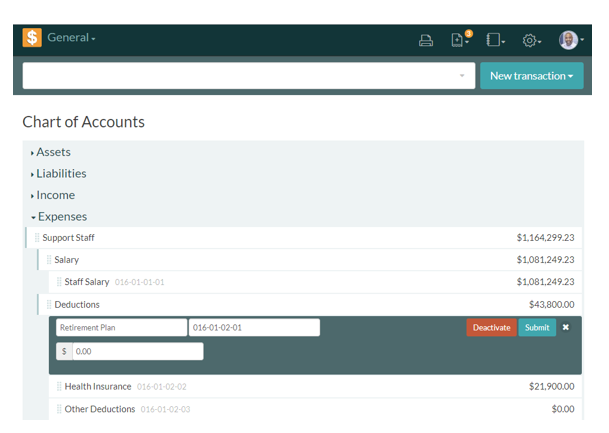Open the settings gear menu
609x433 pixels.
click(x=532, y=41)
